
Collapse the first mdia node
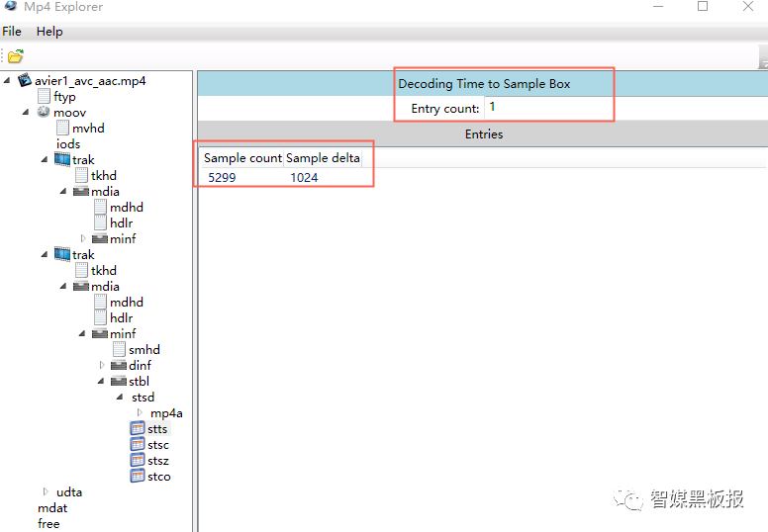click(x=63, y=192)
